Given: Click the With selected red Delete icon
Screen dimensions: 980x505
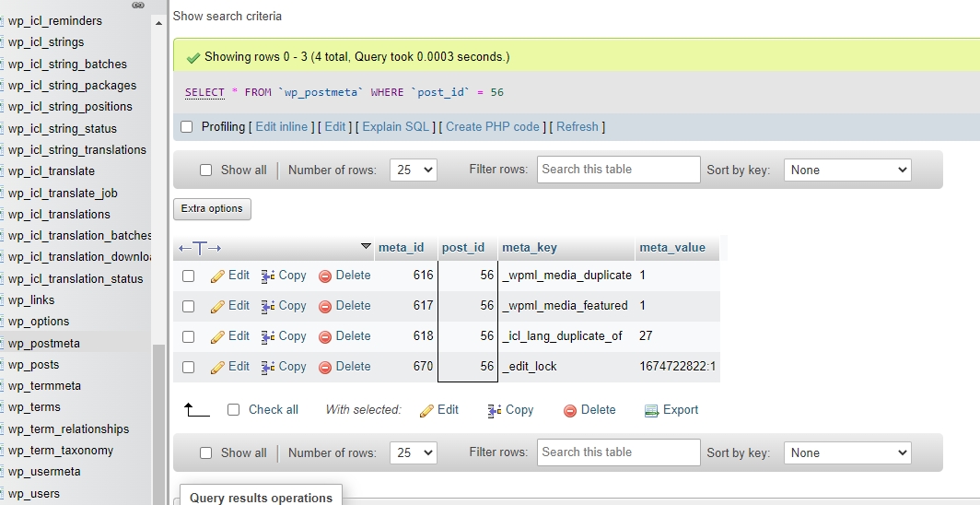Looking at the screenshot, I should 570,410.
